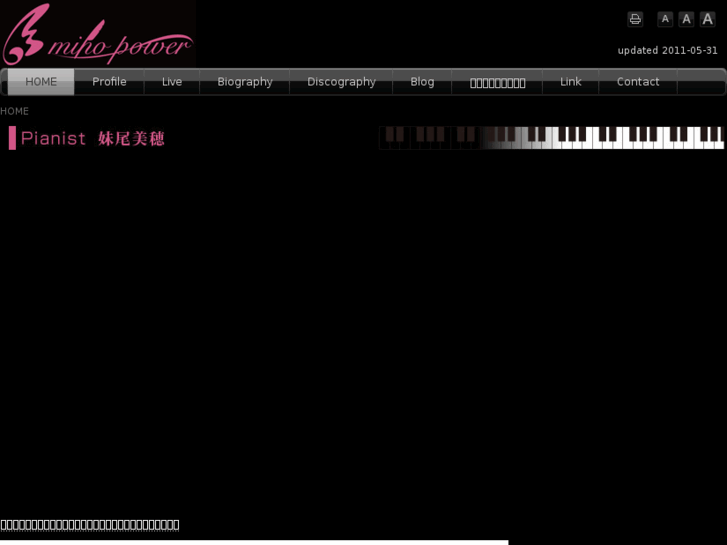Image resolution: width=727 pixels, height=545 pixels.
Task: Open the Biography page
Action: click(x=245, y=82)
